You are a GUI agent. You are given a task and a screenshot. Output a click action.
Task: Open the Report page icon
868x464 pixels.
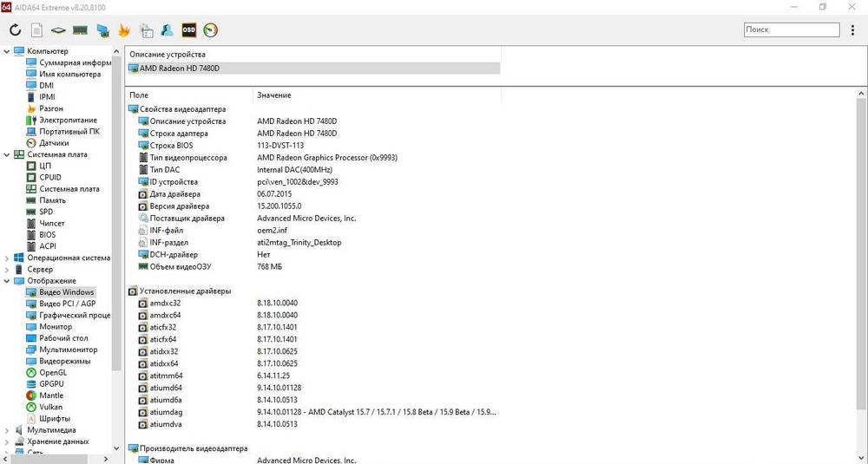(x=36, y=29)
